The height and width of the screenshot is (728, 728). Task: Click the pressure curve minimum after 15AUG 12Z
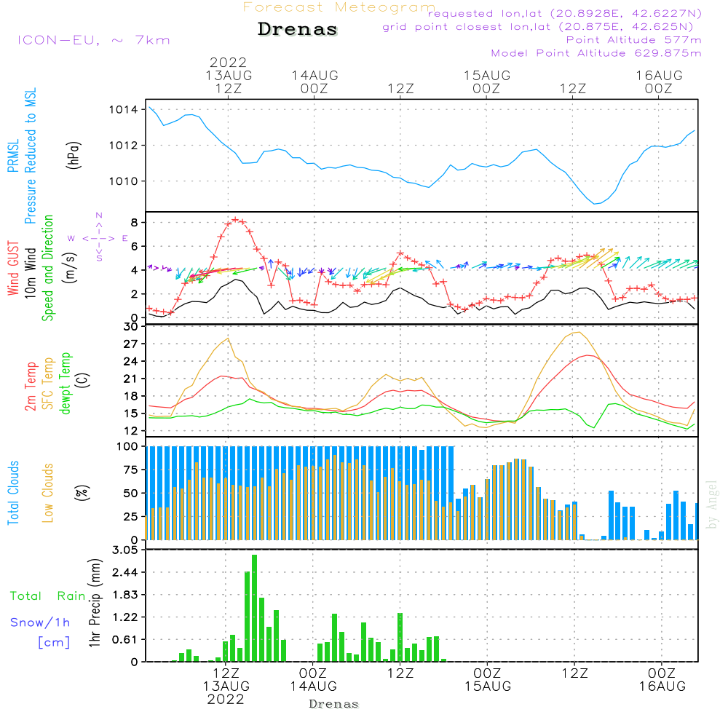pos(595,203)
